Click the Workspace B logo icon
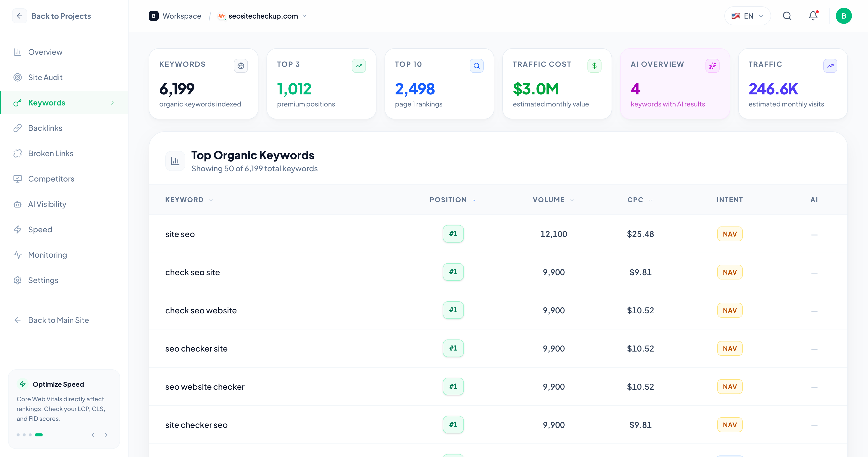This screenshot has width=868, height=457. (154, 16)
